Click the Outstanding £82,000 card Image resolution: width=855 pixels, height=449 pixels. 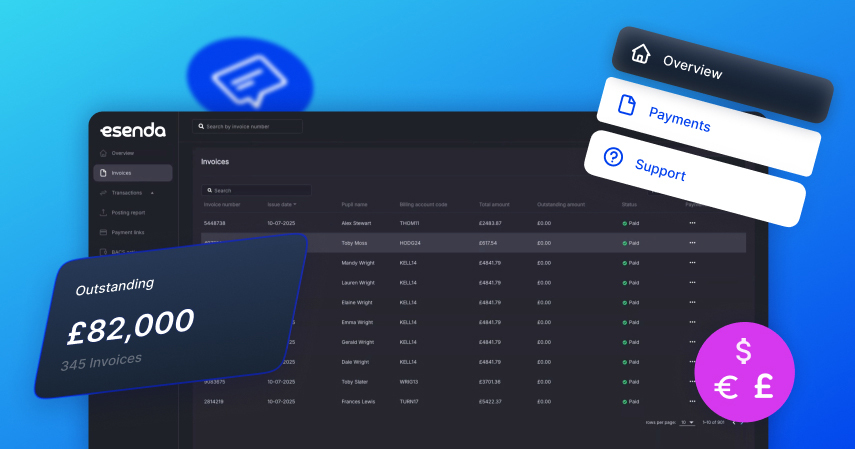[x=171, y=316]
